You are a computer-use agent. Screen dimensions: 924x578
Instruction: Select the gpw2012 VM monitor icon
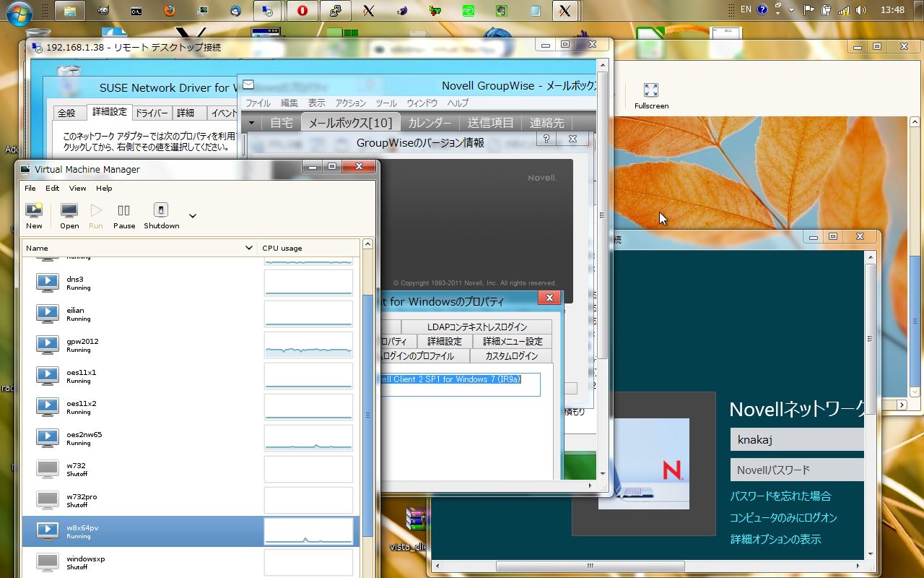(x=48, y=345)
